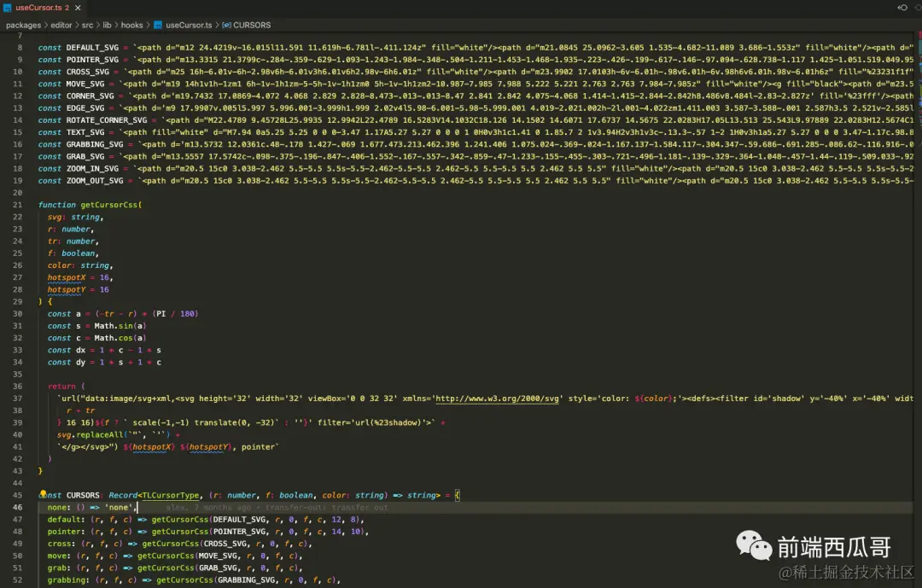Open the http://www.w3.org/2000/svg link

tap(497, 398)
